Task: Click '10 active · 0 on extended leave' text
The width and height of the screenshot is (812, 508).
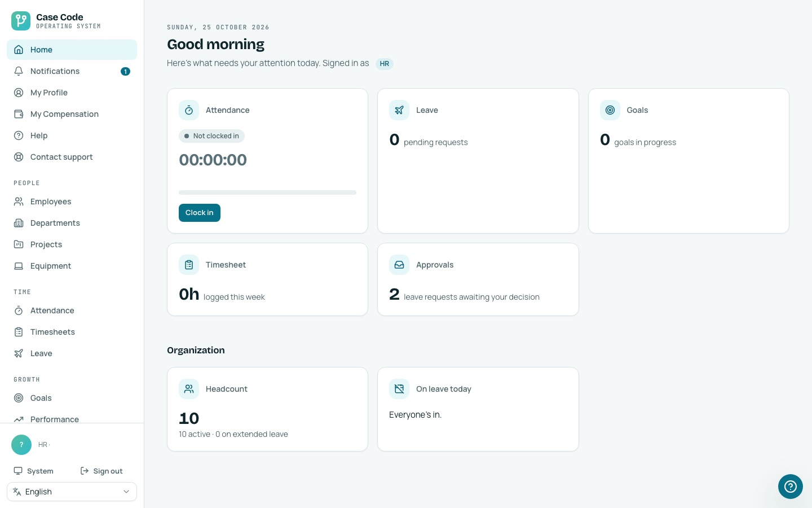Action: coord(233,434)
